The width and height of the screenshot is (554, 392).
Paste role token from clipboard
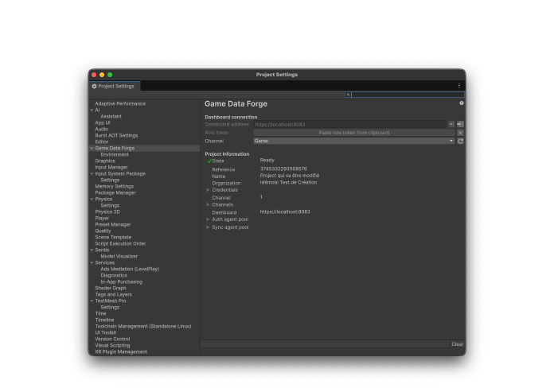(x=354, y=133)
